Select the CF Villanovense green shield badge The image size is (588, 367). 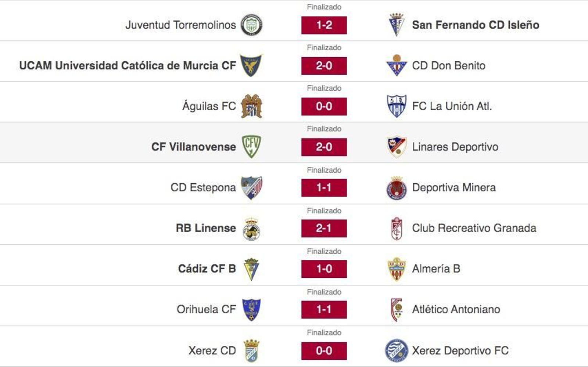click(x=252, y=147)
